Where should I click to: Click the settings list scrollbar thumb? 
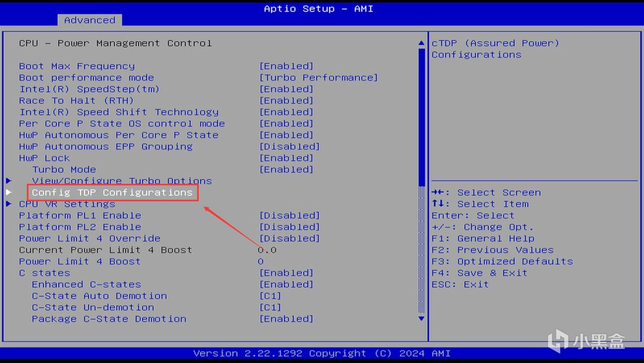coord(422,117)
